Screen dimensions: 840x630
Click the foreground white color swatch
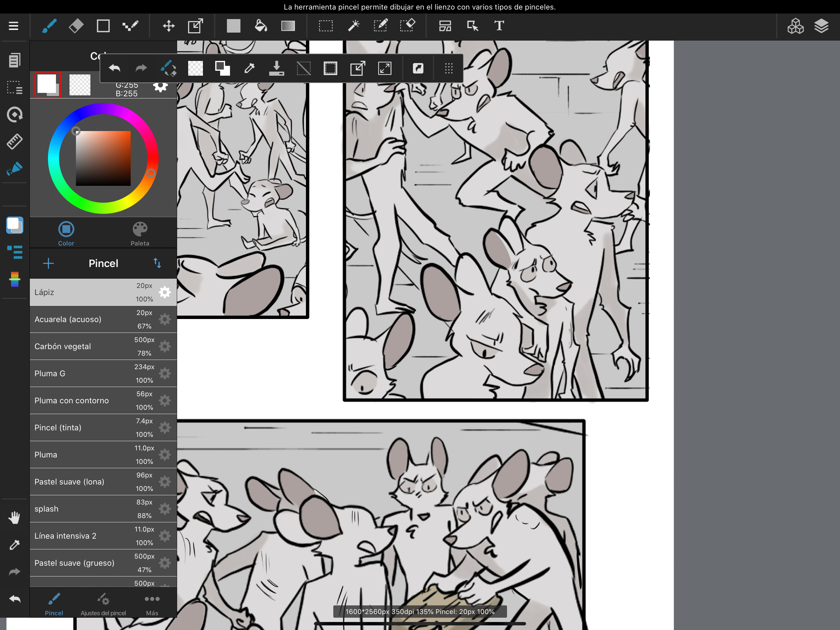tap(47, 84)
